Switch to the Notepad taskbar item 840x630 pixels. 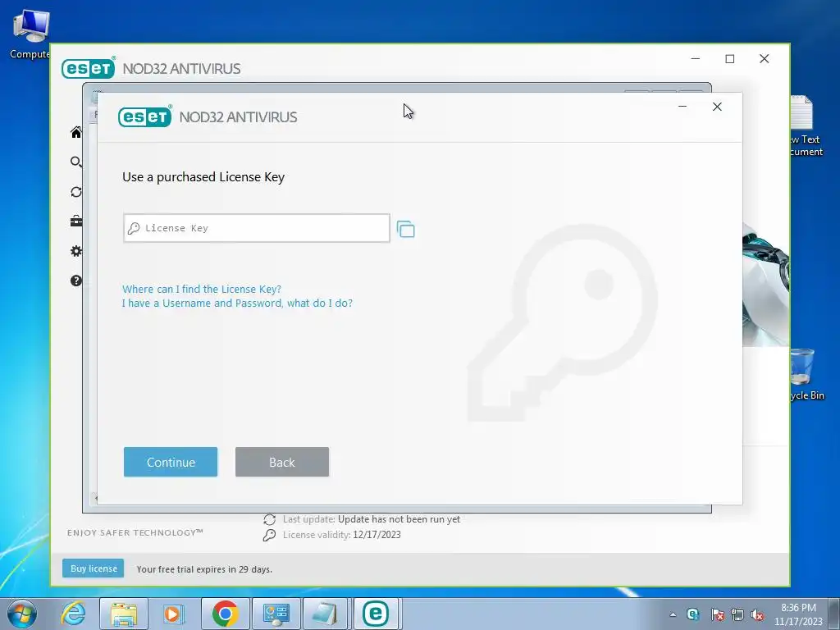pos(325,614)
